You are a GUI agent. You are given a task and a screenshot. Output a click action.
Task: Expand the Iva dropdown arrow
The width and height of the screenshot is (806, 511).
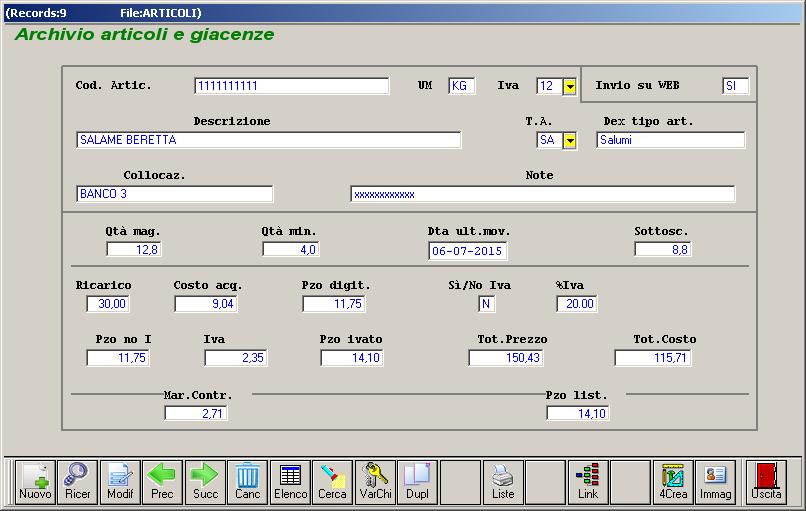click(x=570, y=86)
